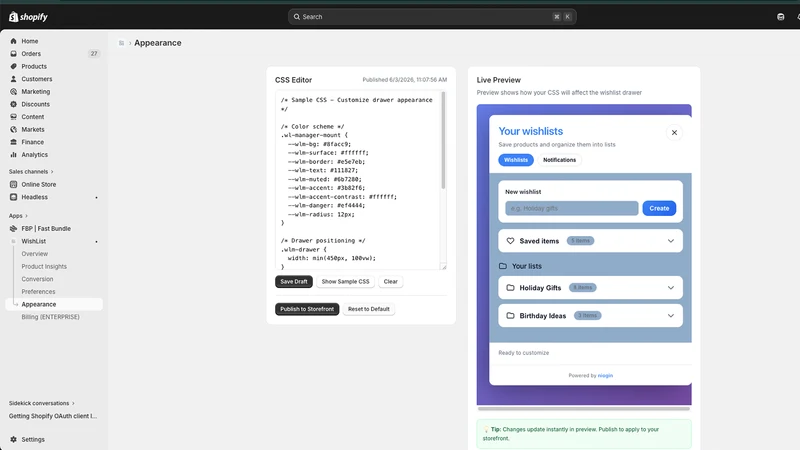This screenshot has height=450, width=800.
Task: Click the breadcrumb app icon before Appearance
Action: click(121, 43)
